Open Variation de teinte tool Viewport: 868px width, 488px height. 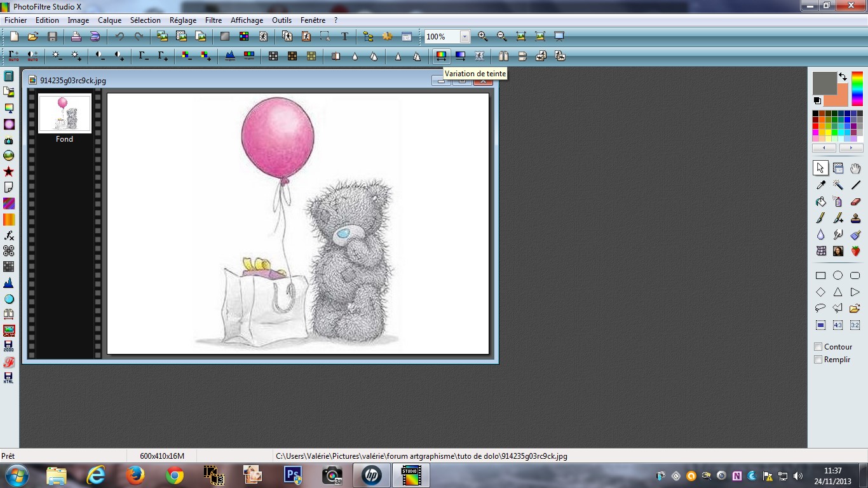click(441, 56)
